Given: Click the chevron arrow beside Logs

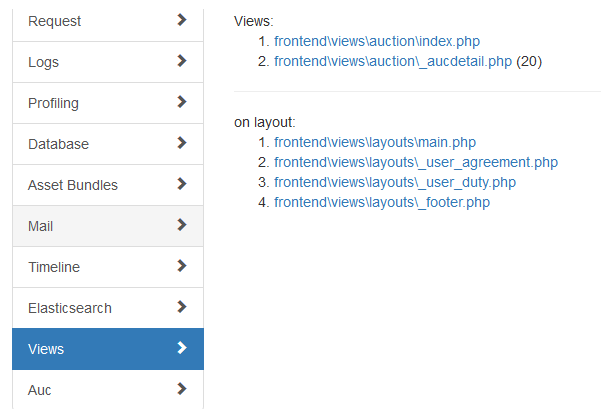Looking at the screenshot, I should coord(181,61).
